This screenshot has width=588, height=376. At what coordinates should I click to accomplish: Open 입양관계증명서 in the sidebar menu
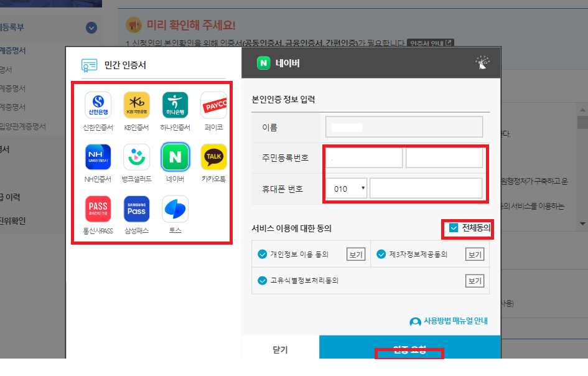point(22,126)
